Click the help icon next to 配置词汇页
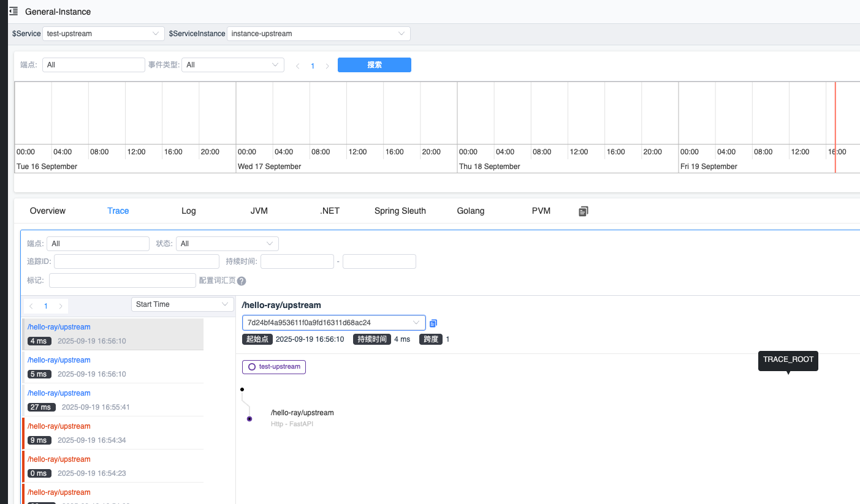 tap(242, 281)
